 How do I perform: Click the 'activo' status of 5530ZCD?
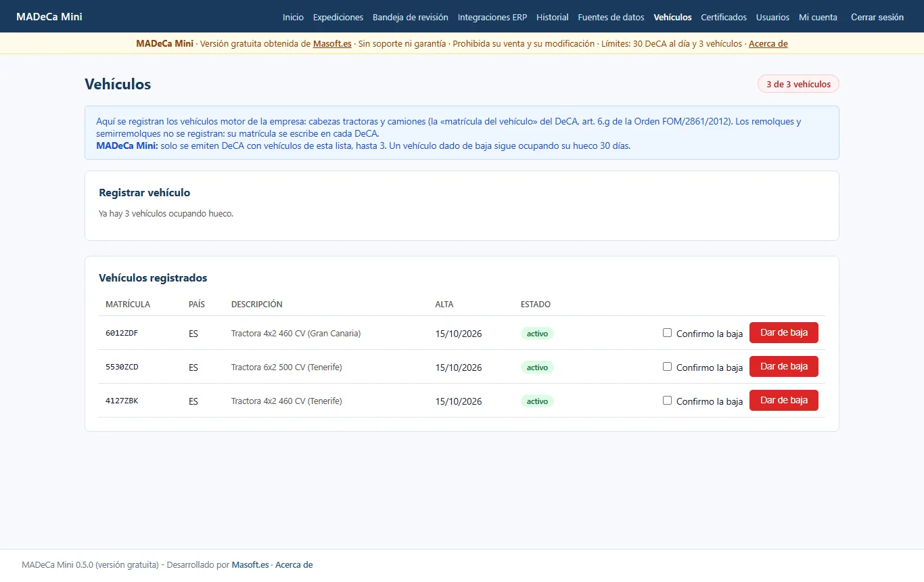coord(537,367)
